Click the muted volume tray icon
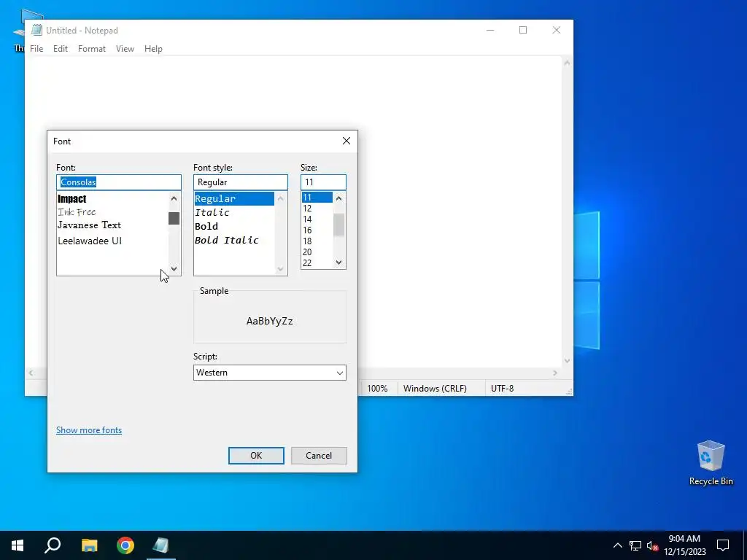 (x=652, y=545)
